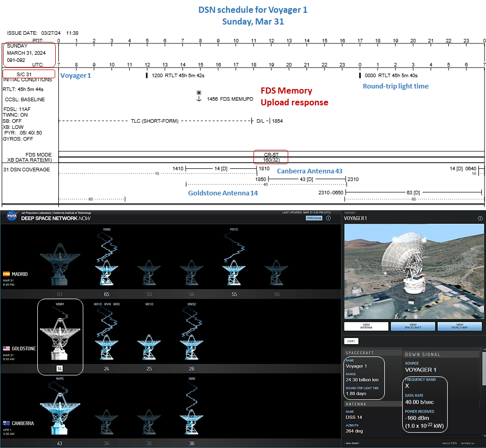Click the info icon in the Voyager1 target panel
This screenshot has width=486, height=448.
[480, 218]
